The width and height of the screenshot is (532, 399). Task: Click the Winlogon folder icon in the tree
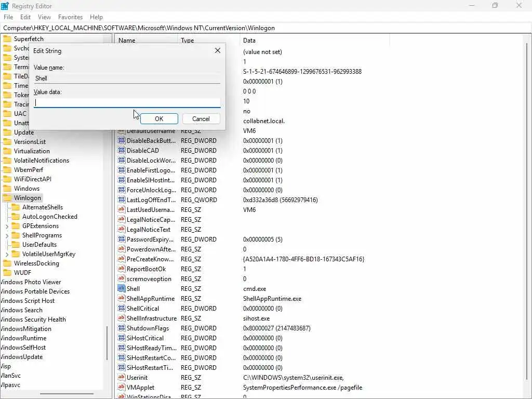(7, 198)
